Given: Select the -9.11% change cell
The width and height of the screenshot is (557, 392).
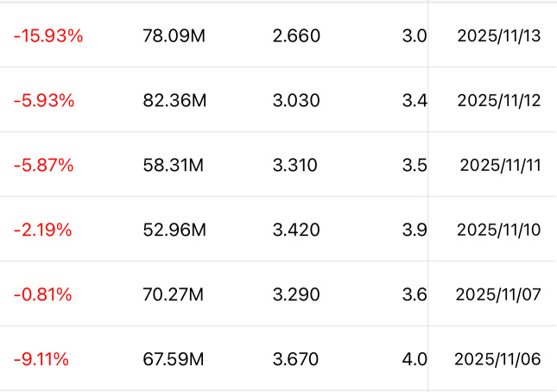Looking at the screenshot, I should pyautogui.click(x=41, y=359).
